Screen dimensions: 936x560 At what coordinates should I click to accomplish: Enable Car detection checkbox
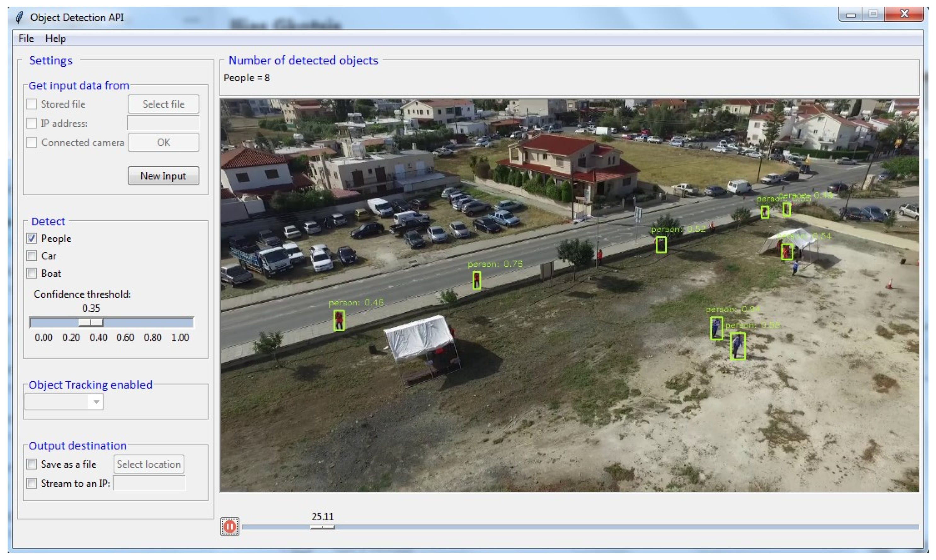[32, 256]
